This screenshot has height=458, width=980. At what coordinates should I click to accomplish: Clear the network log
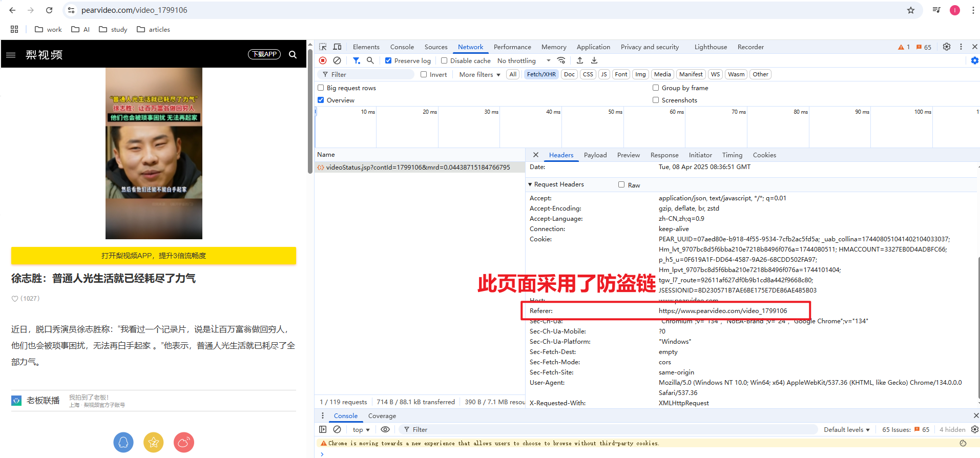click(x=337, y=60)
